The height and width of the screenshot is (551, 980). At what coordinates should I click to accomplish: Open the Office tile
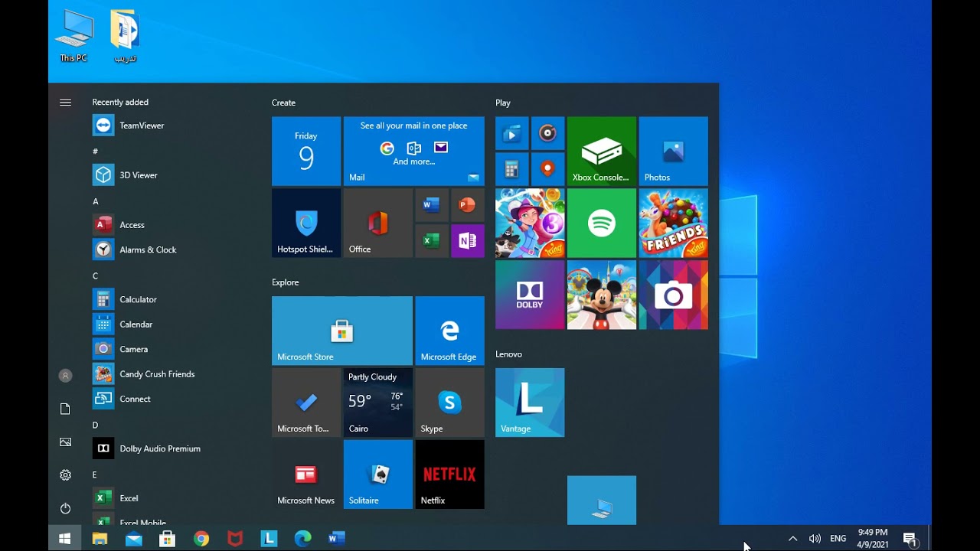pyautogui.click(x=378, y=223)
